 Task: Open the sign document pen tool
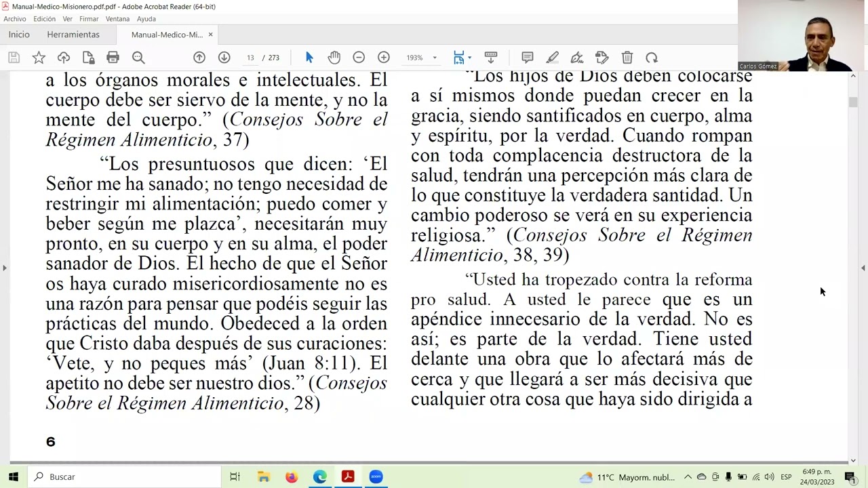(x=577, y=58)
